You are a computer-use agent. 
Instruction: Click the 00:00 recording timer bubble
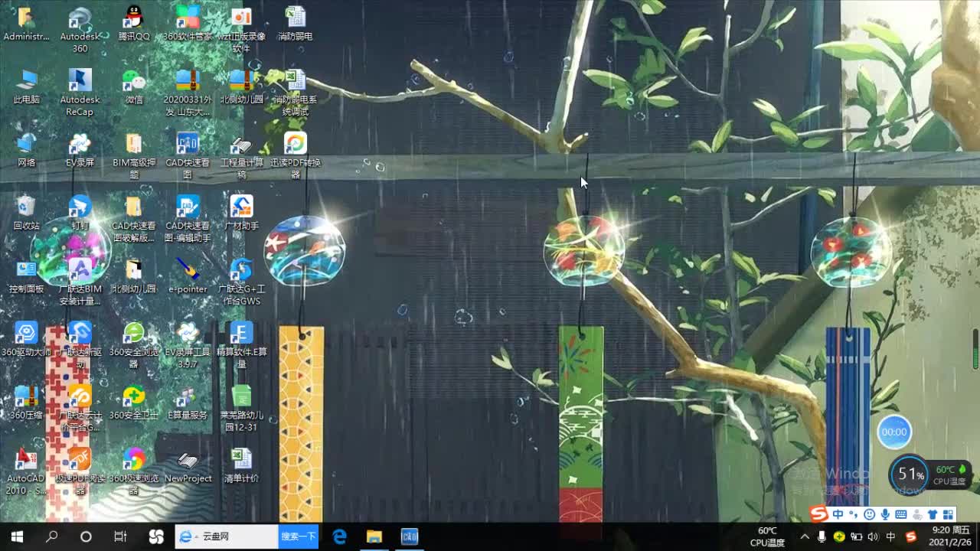[x=894, y=432]
